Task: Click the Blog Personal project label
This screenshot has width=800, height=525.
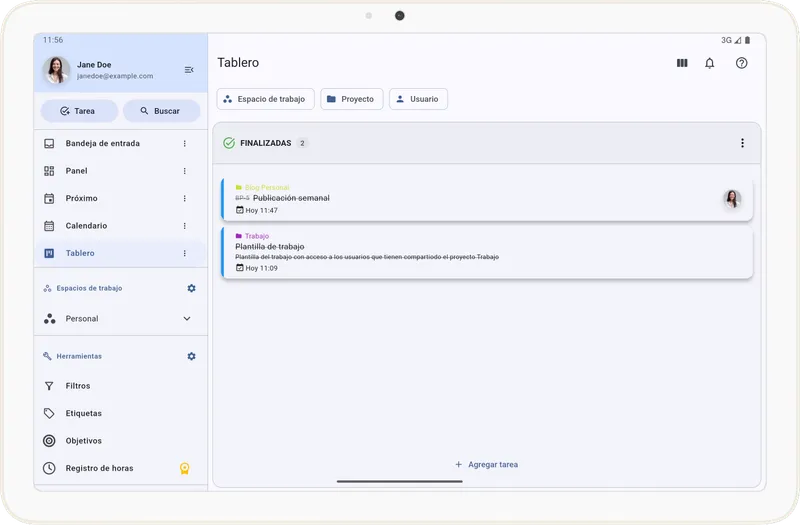Action: tap(267, 187)
